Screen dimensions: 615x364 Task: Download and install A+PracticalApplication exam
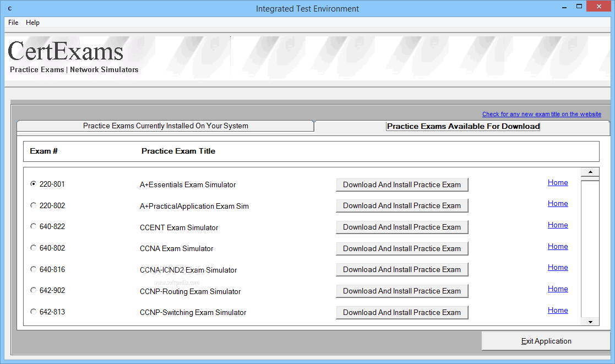[402, 205]
